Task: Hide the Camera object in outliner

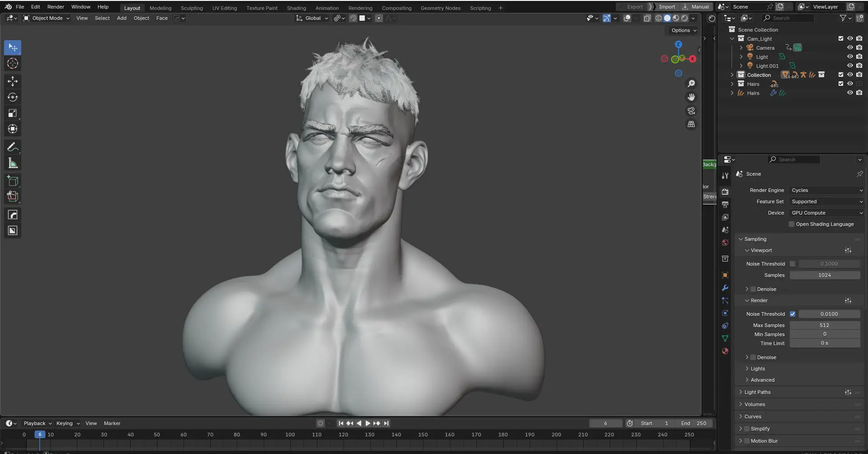Action: click(850, 47)
